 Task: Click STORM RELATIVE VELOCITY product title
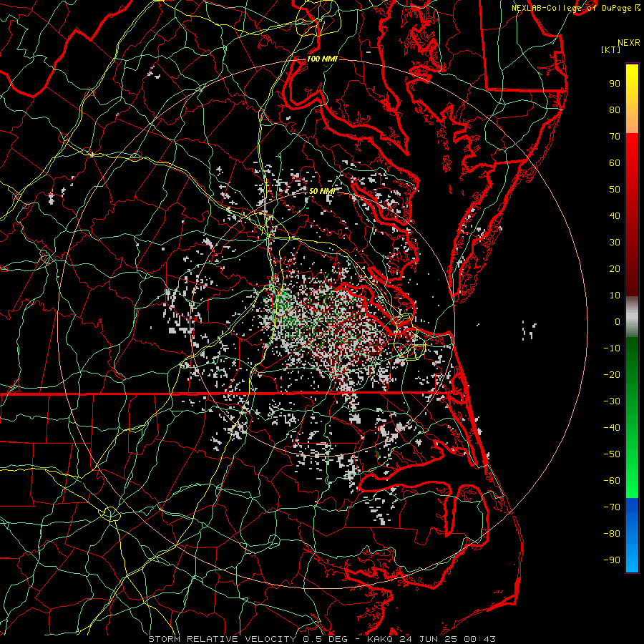(222, 639)
